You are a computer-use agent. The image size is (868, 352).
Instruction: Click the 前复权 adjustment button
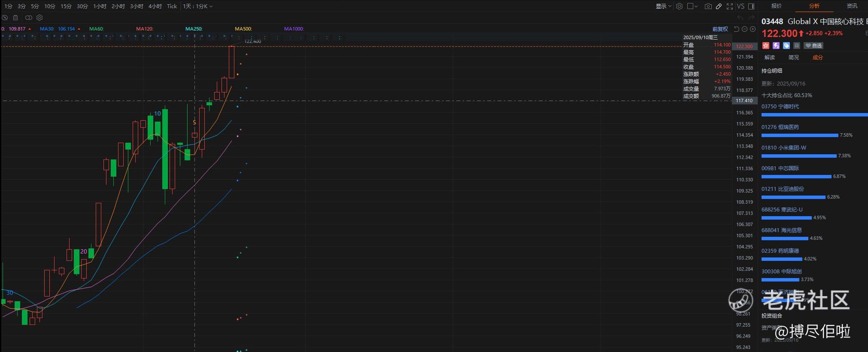[720, 29]
